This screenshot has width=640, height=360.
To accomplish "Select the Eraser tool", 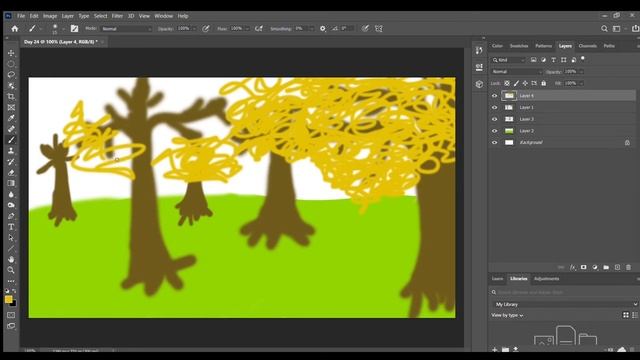I will (11, 173).
